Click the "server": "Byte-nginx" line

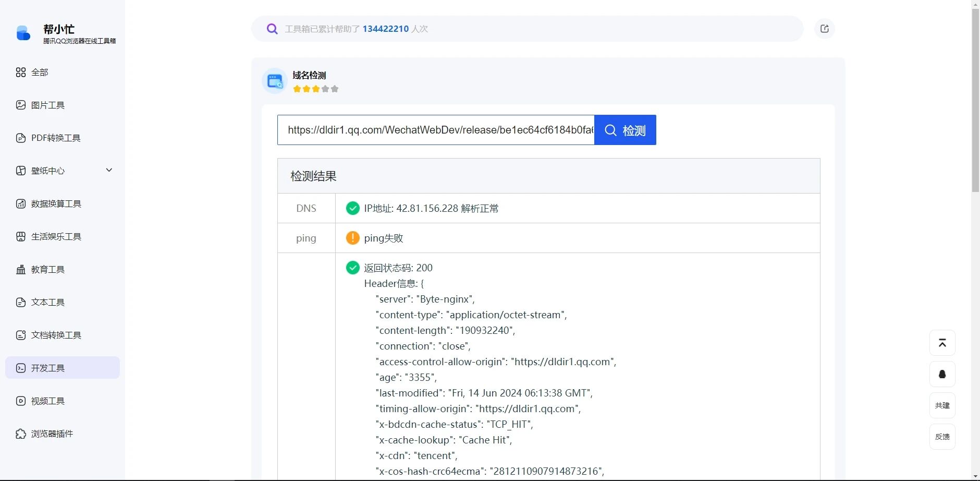[425, 299]
